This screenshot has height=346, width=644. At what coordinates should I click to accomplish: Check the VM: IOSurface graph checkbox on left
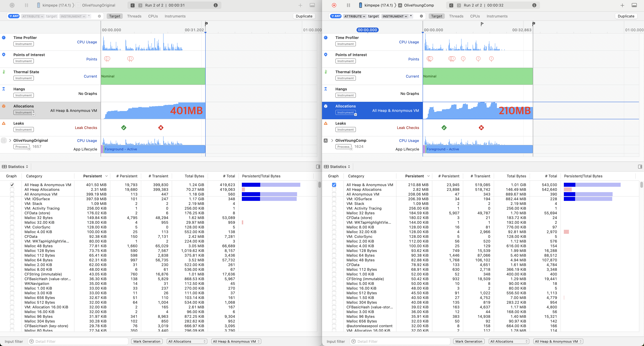12,199
